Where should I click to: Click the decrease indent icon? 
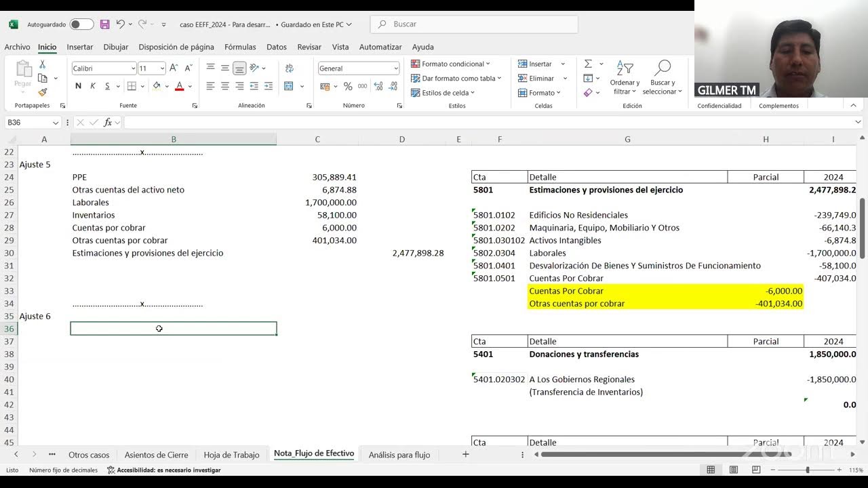click(x=254, y=86)
